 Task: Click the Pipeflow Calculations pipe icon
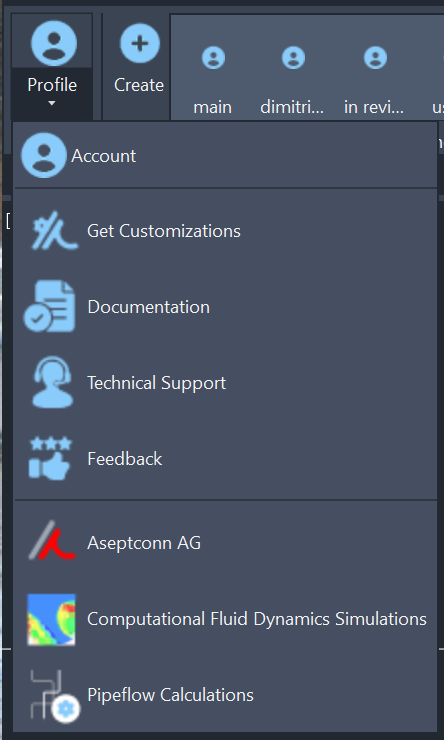click(54, 696)
